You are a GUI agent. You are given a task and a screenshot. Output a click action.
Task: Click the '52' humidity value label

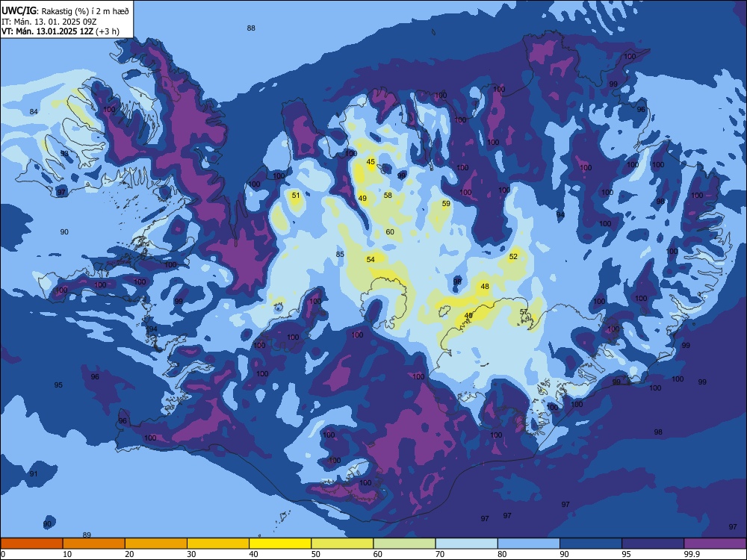[x=513, y=256]
